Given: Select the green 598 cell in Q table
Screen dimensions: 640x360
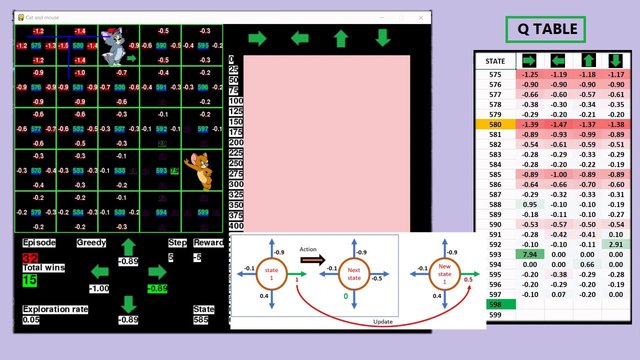Looking at the screenshot, I should coord(501,304).
